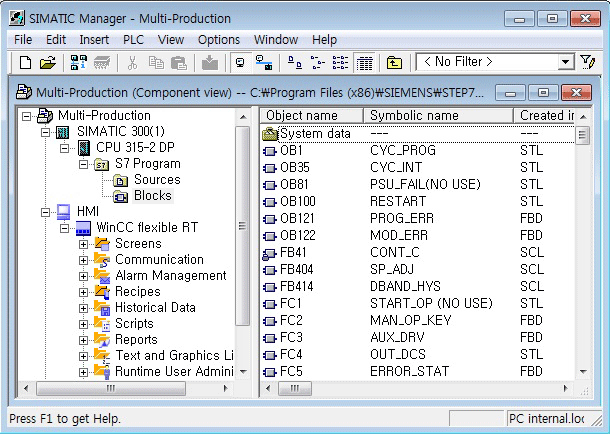The width and height of the screenshot is (610, 434).
Task: Select the CPU 315-2 DP module icon
Action: click(x=84, y=148)
